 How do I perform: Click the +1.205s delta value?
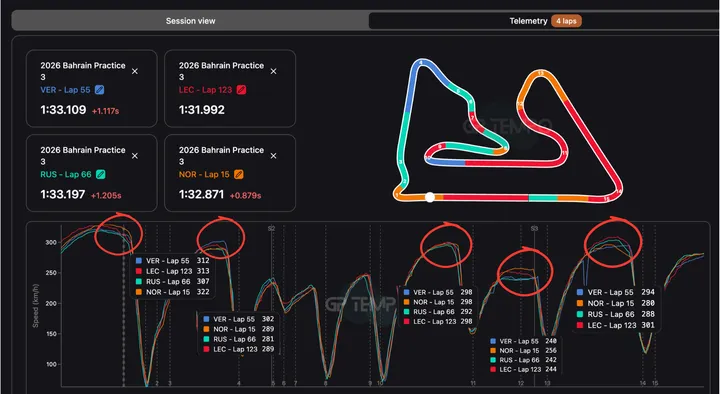coord(106,196)
